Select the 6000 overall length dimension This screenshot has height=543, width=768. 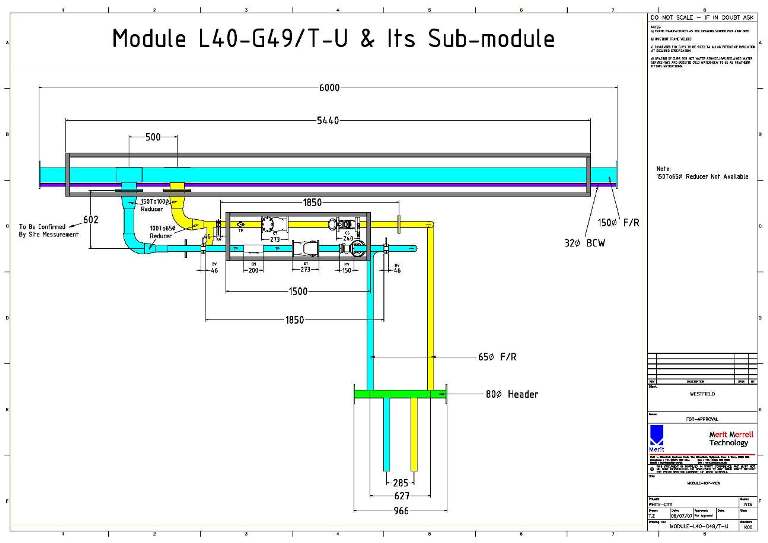pos(329,88)
